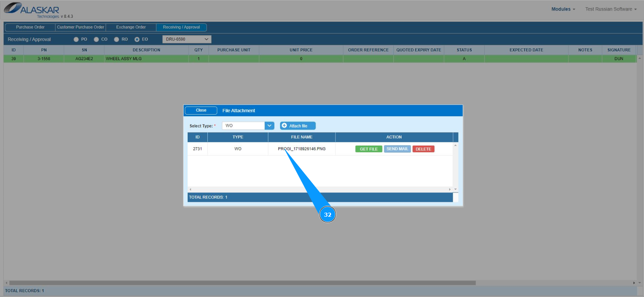Delete attachment record 2731
The width and height of the screenshot is (644, 297).
pyautogui.click(x=423, y=149)
